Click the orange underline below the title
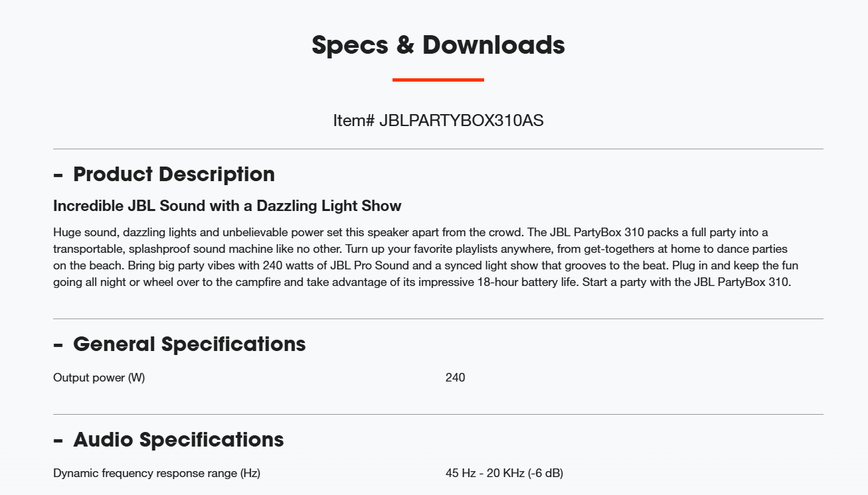868x495 pixels. 438,80
